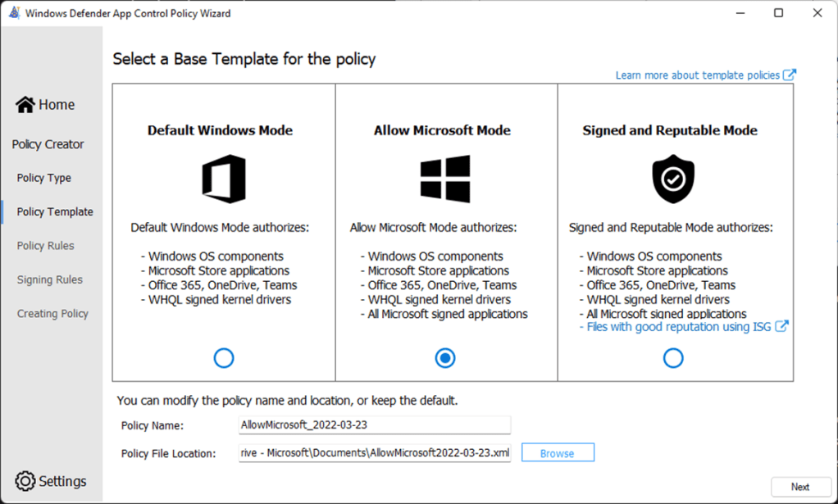Select the Signed and Reputable Mode radio button

tap(673, 358)
